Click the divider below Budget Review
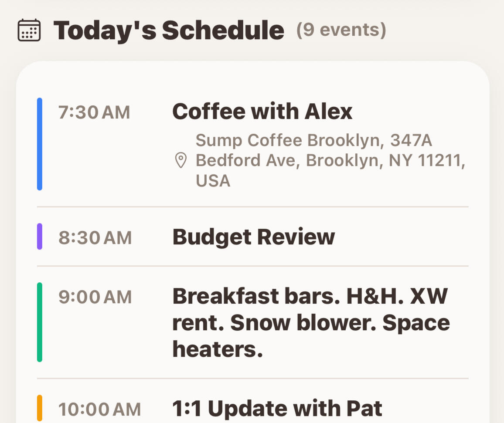The width and height of the screenshot is (504, 423). (253, 266)
